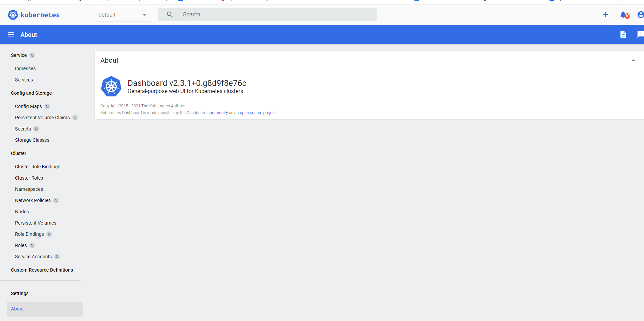Click the N badge beside Service heading

pyautogui.click(x=32, y=55)
